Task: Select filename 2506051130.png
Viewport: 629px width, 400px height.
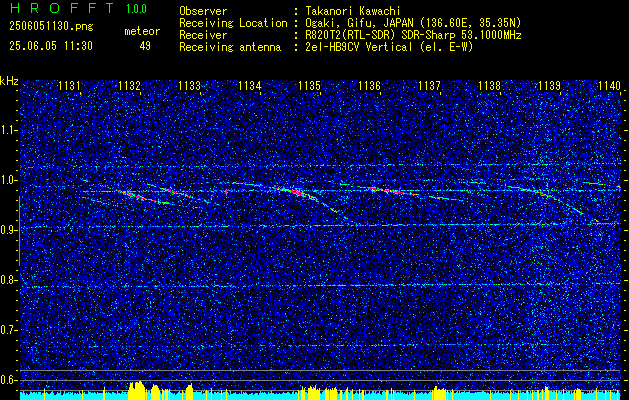Action: (x=51, y=27)
